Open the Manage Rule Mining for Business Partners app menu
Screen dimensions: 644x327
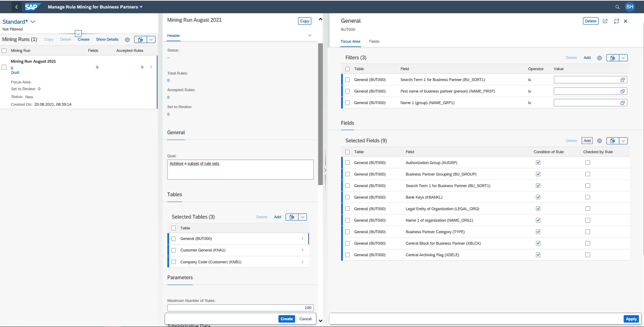coord(95,6)
